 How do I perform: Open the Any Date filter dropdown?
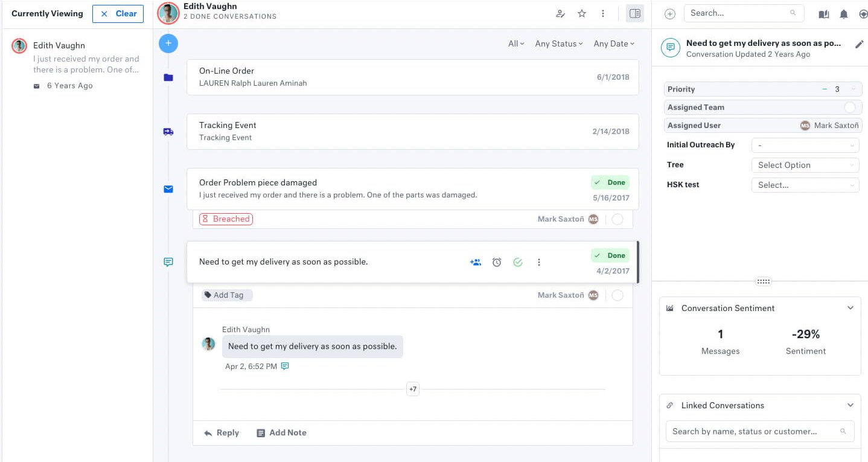pyautogui.click(x=614, y=43)
